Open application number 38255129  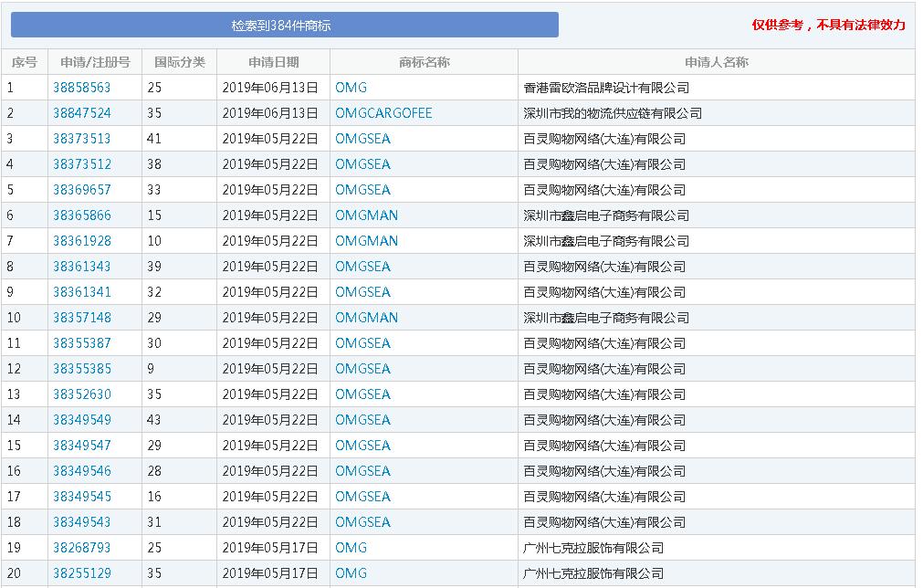coord(81,573)
